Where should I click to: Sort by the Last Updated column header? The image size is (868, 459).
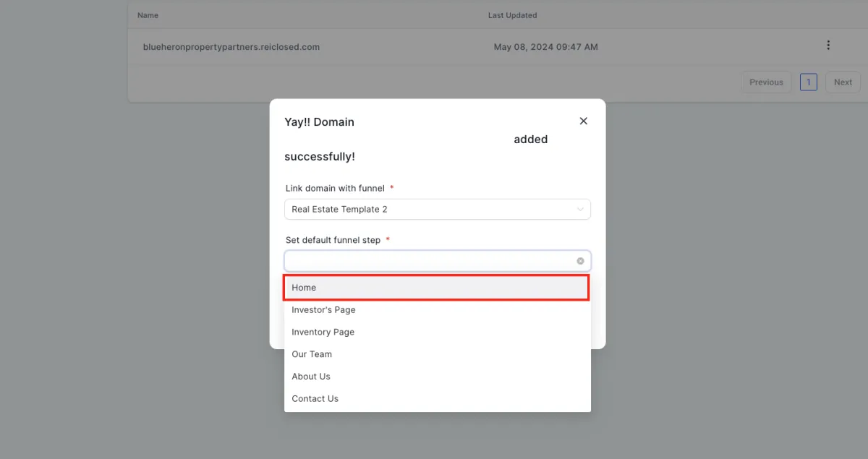coord(513,15)
